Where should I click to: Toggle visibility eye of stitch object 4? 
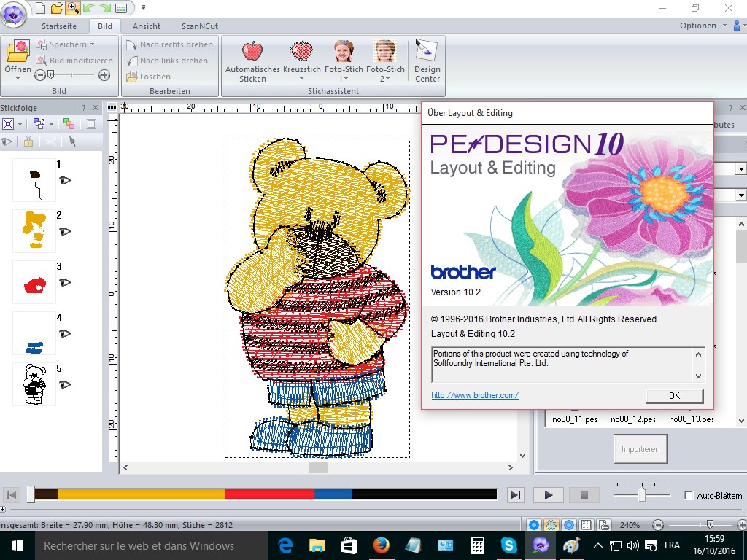point(65,333)
